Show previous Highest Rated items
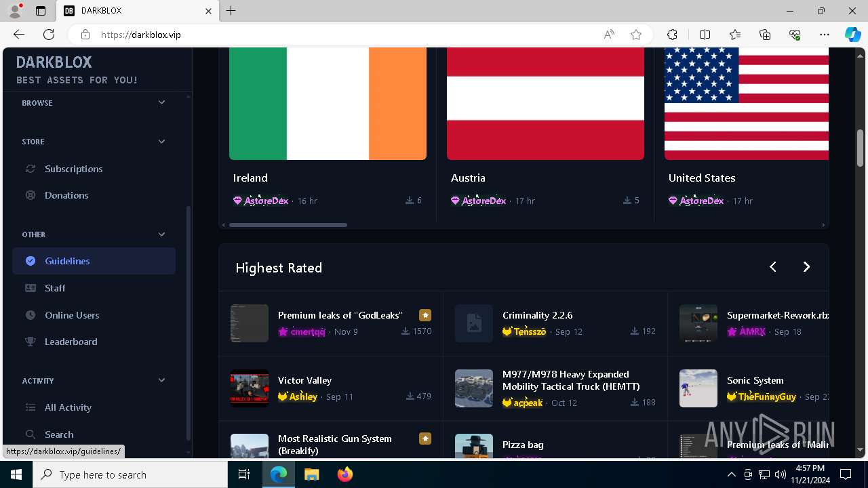 (773, 267)
